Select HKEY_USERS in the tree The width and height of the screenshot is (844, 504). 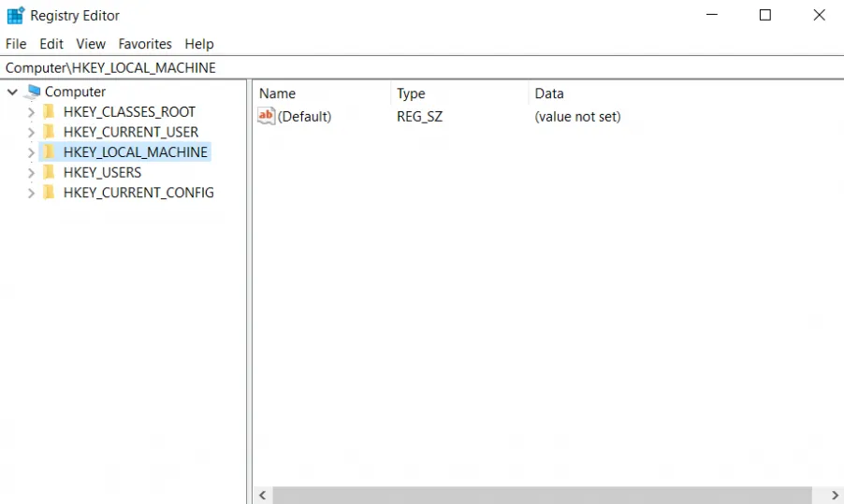point(102,172)
